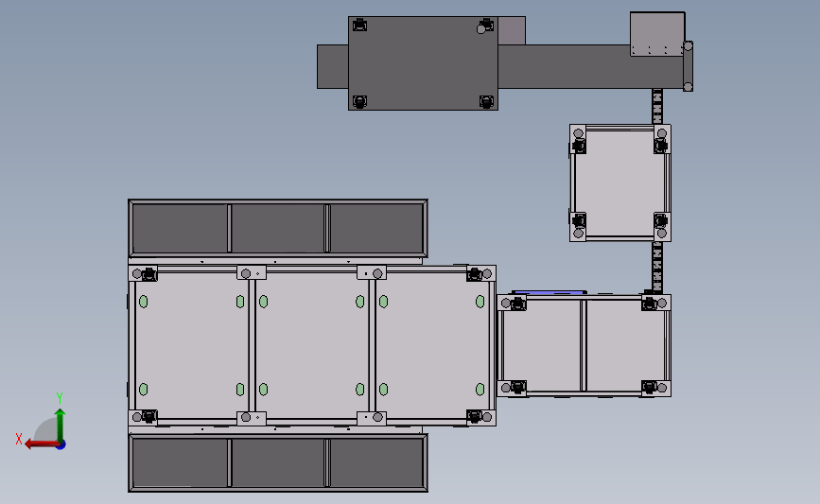Select the large dark rectangular block at top
Image resolution: width=820 pixels, height=504 pixels.
click(423, 63)
